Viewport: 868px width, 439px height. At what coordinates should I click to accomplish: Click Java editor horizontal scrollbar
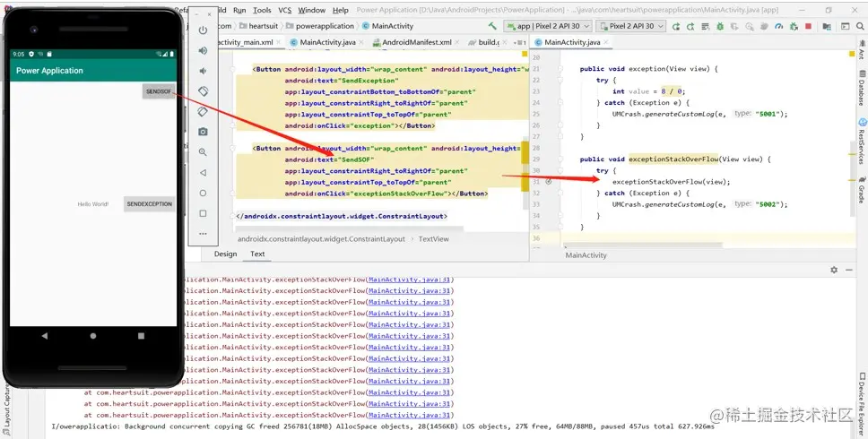(x=643, y=245)
